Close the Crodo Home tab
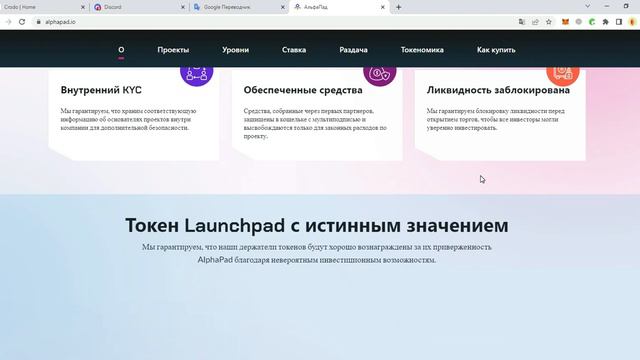Image resolution: width=640 pixels, height=360 pixels. click(83, 7)
